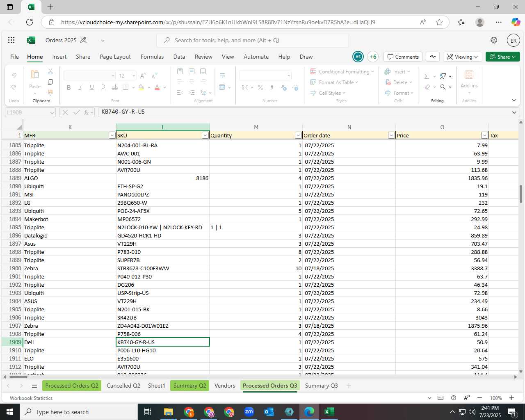Click the ER account avatar

tap(514, 41)
